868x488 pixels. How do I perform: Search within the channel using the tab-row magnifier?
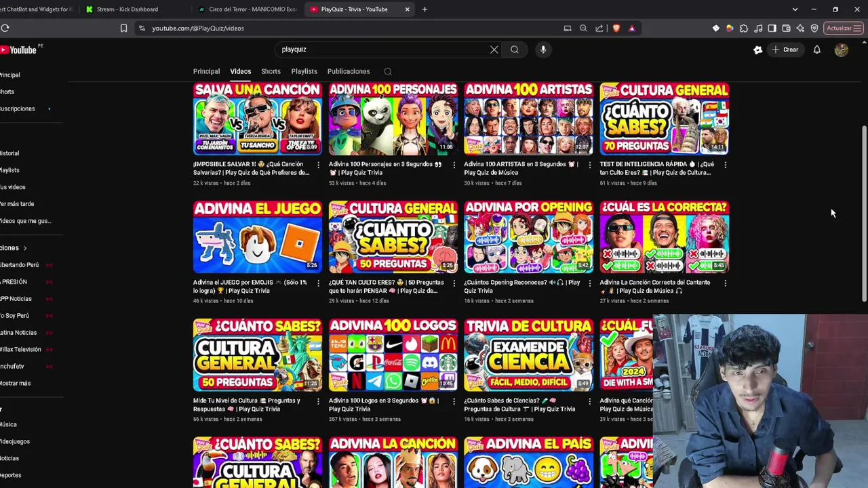click(x=388, y=71)
